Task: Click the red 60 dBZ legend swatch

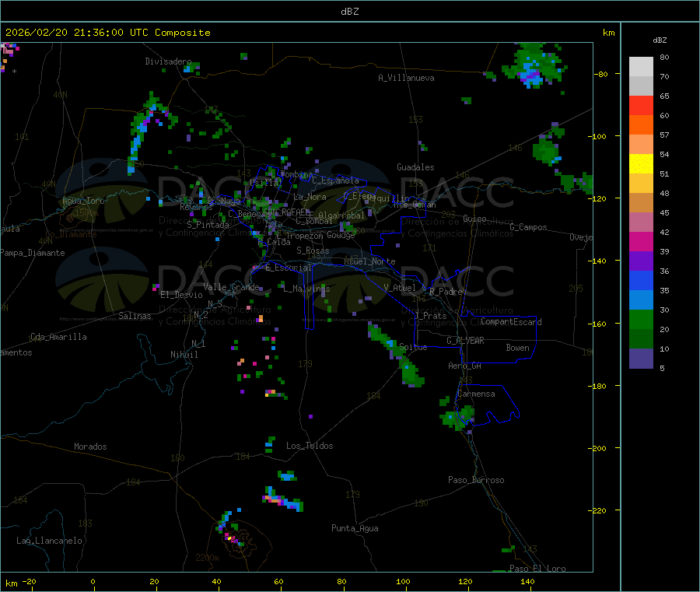Action: click(641, 105)
